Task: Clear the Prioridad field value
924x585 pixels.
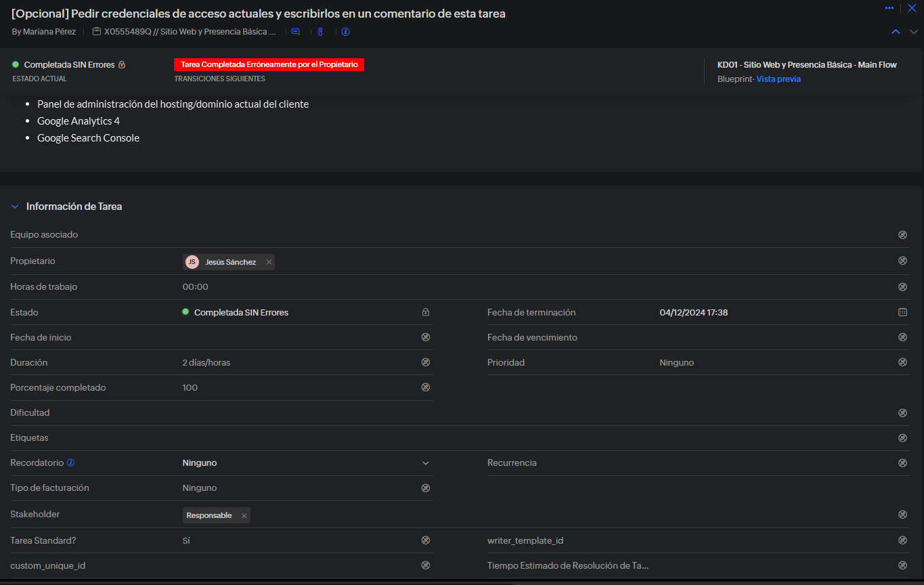Action: tap(902, 362)
